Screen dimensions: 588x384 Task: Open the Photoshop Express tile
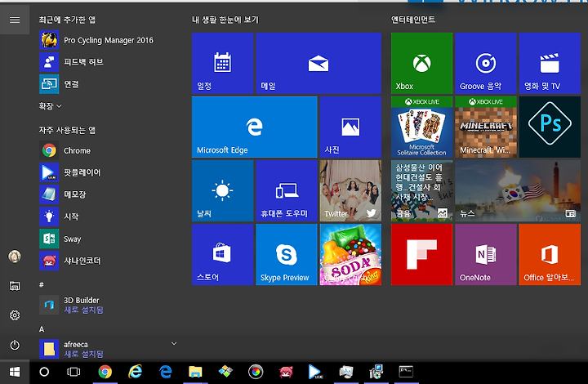550,127
